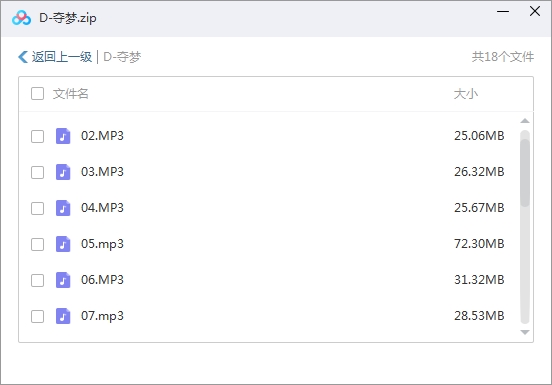Click the vertical scrollbar thumb
This screenshot has height=385, width=552.
point(525,172)
